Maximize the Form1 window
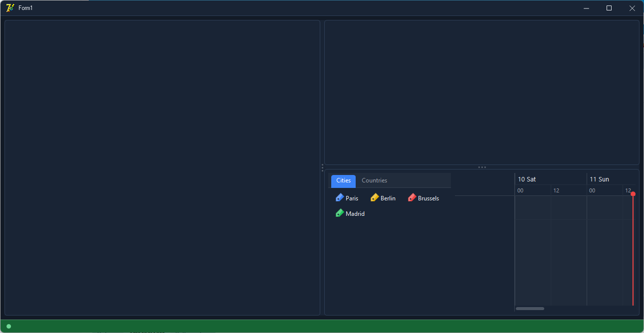 pos(609,8)
